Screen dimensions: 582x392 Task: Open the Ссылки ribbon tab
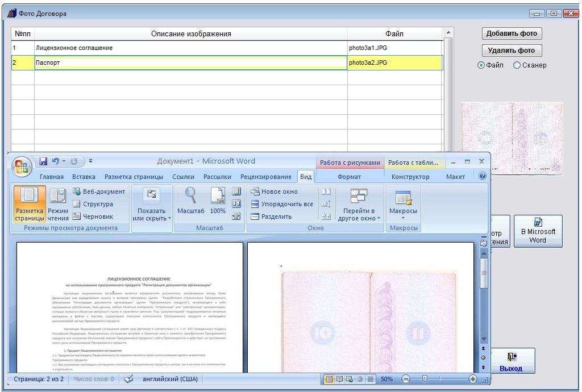click(184, 177)
